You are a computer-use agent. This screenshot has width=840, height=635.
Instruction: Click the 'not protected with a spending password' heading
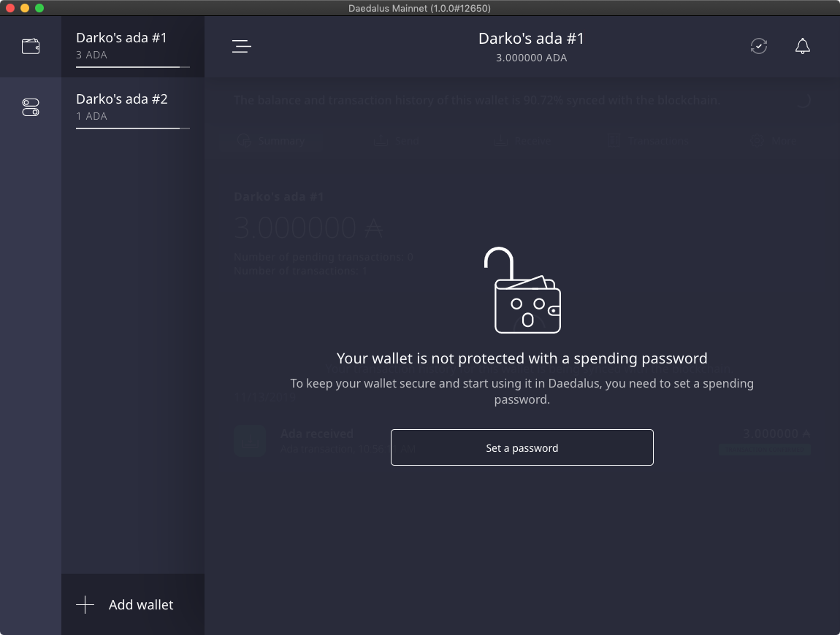pyautogui.click(x=522, y=358)
